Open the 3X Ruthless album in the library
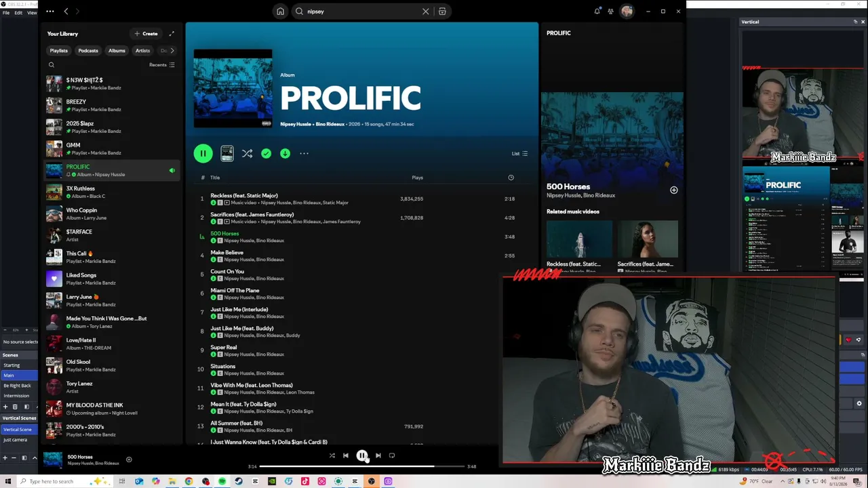The width and height of the screenshot is (868, 488). (111, 192)
